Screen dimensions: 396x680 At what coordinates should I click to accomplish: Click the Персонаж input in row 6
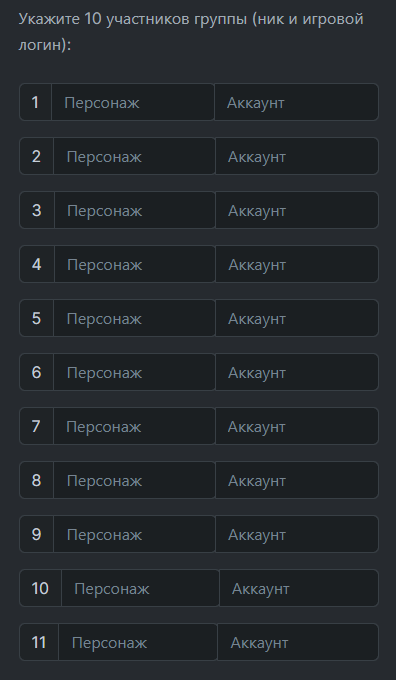[134, 372]
